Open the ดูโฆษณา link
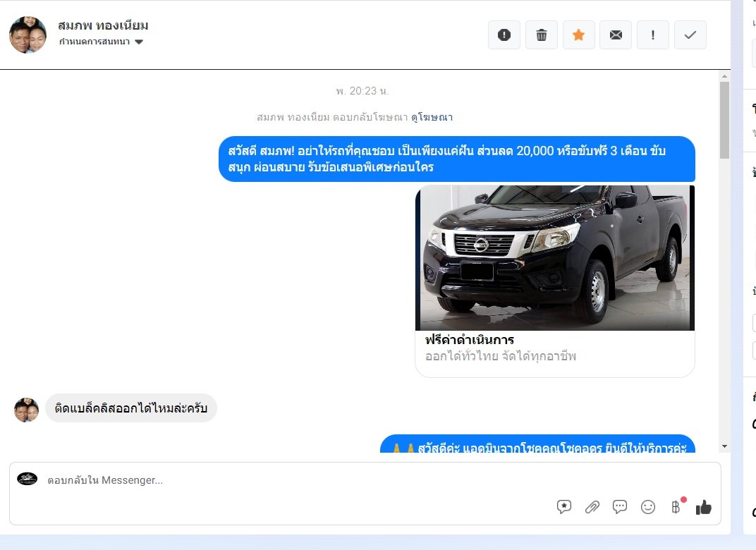 coord(432,117)
